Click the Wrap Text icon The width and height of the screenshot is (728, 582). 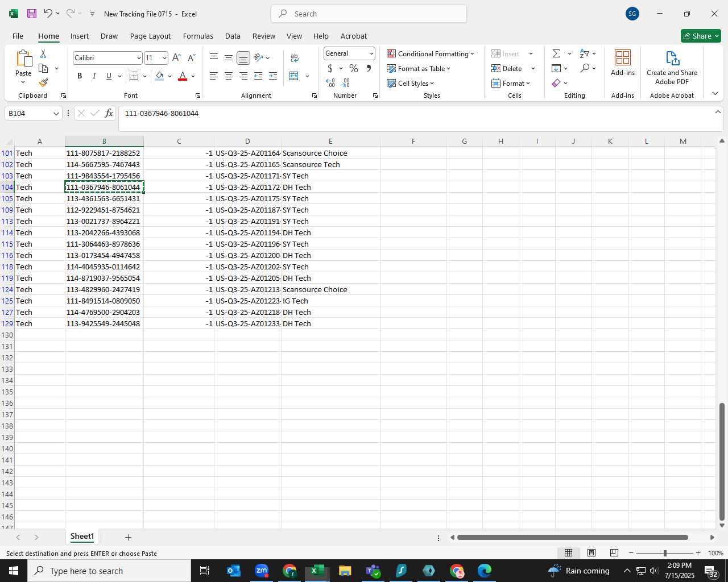click(x=295, y=58)
